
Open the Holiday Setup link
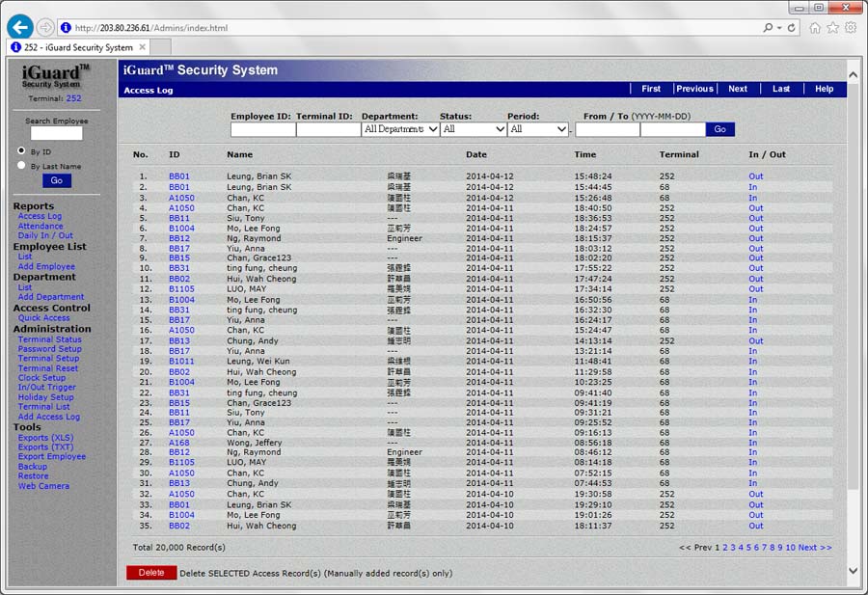coord(46,397)
